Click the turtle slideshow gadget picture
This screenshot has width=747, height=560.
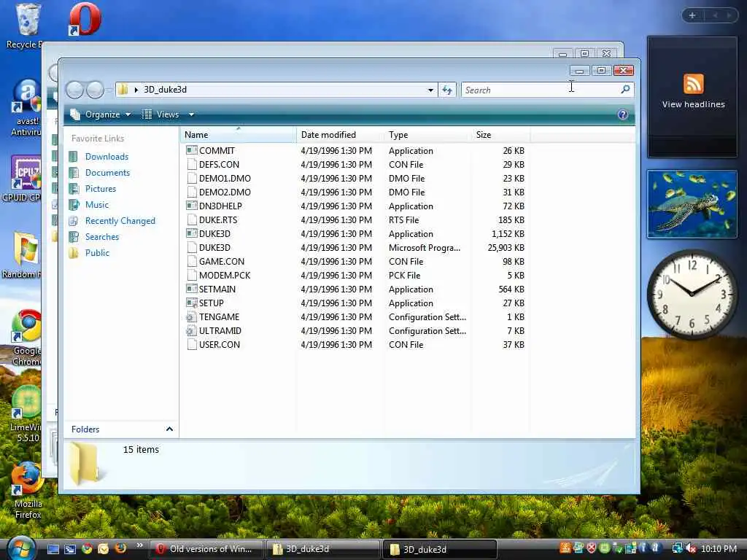692,204
